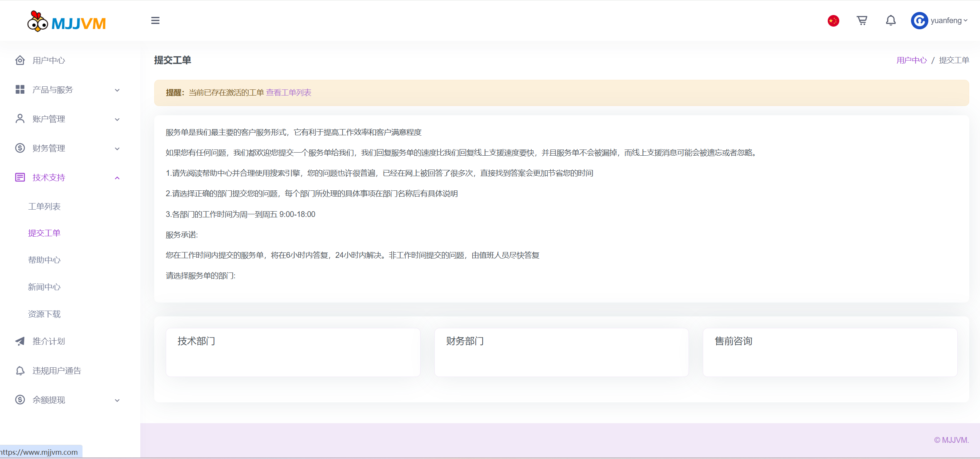Click 用户中心 breadcrumb link
980x459 pixels.
pyautogui.click(x=911, y=60)
